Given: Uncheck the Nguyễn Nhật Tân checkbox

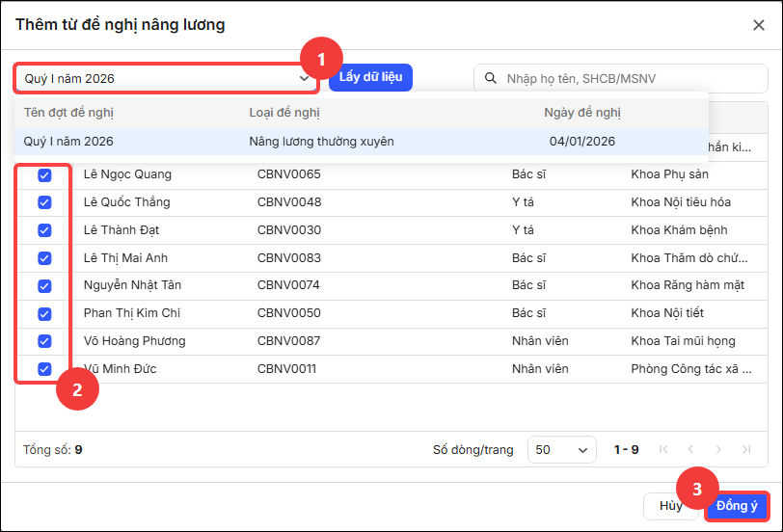Looking at the screenshot, I should click(44, 286).
